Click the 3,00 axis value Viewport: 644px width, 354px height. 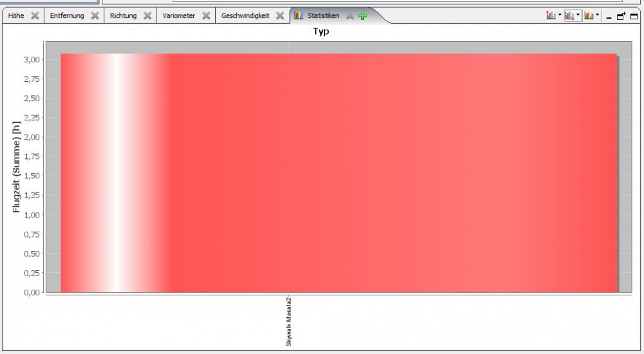point(32,60)
